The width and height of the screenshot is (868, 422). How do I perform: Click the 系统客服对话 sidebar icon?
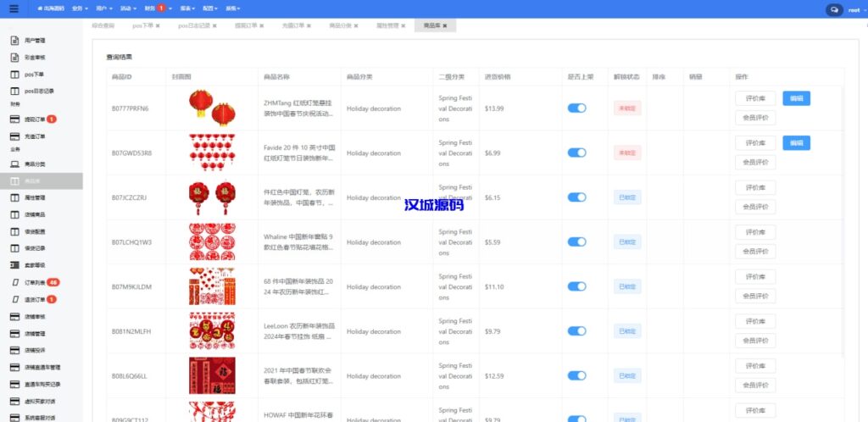(15, 418)
